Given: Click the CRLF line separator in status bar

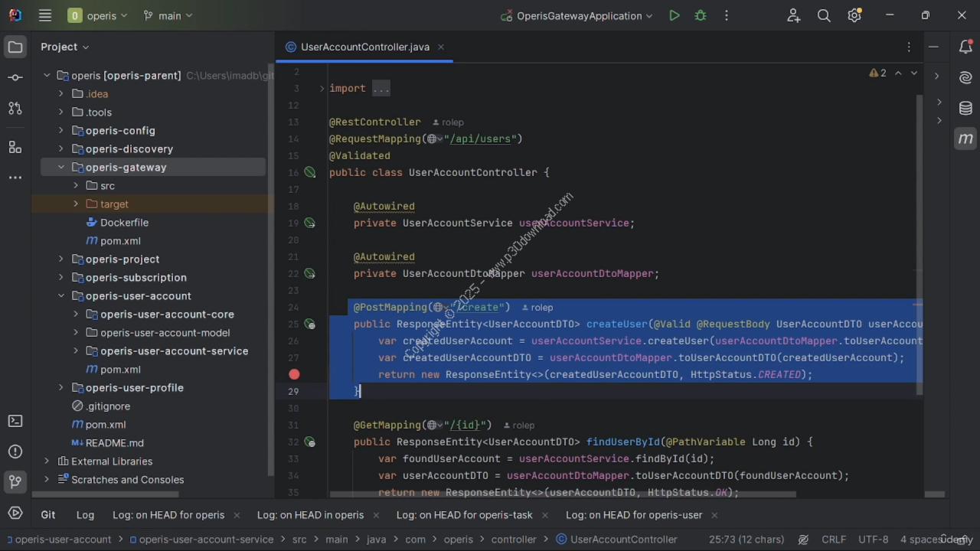Looking at the screenshot, I should tap(834, 540).
